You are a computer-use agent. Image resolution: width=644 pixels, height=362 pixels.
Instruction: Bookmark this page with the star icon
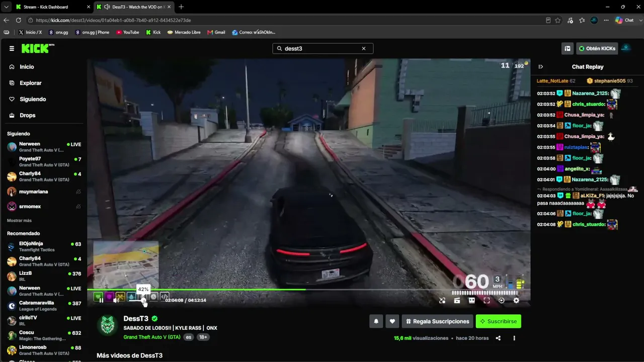coord(558,20)
